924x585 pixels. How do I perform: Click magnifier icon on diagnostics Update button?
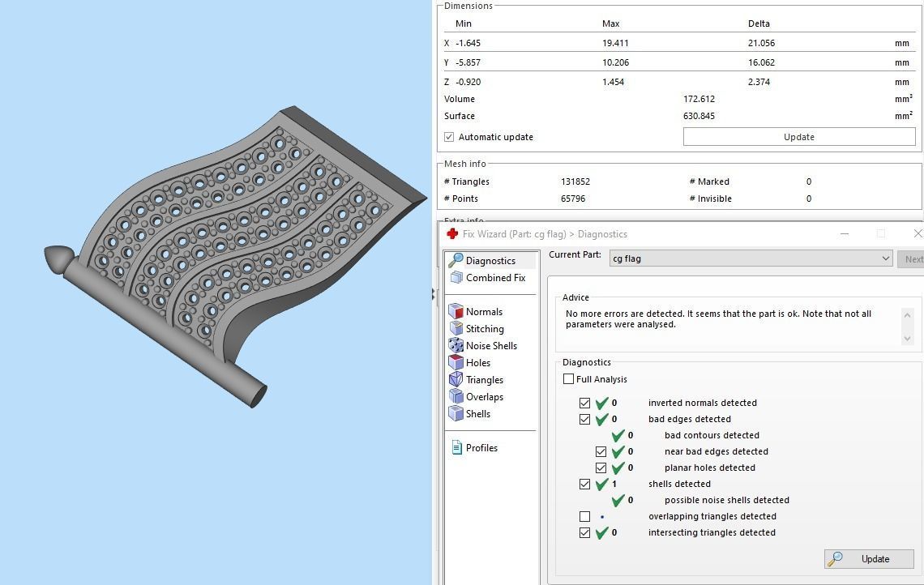coord(835,559)
